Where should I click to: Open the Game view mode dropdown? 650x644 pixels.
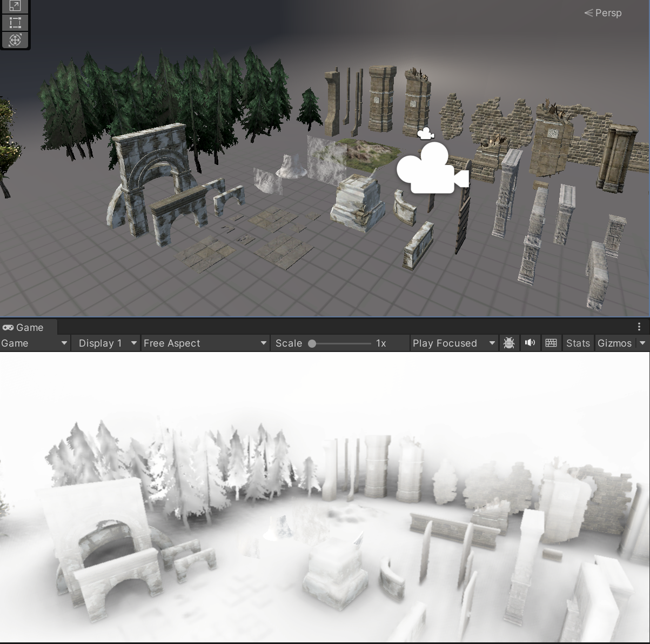point(35,343)
